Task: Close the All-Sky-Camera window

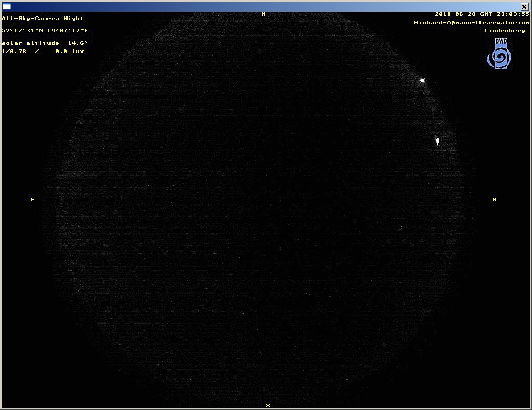Action: coord(524,7)
